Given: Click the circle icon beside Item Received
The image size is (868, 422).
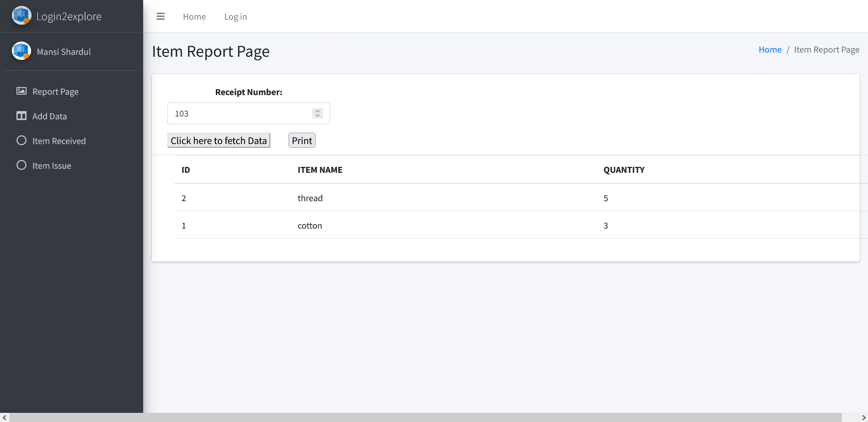Looking at the screenshot, I should click(x=21, y=140).
